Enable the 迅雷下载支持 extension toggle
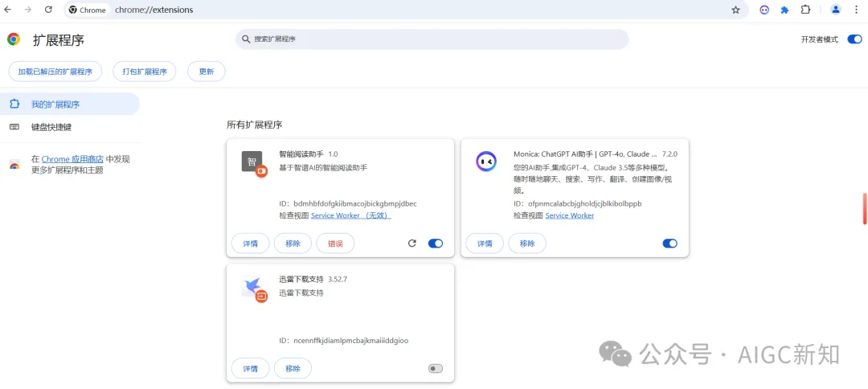868x389 pixels. [x=436, y=369]
